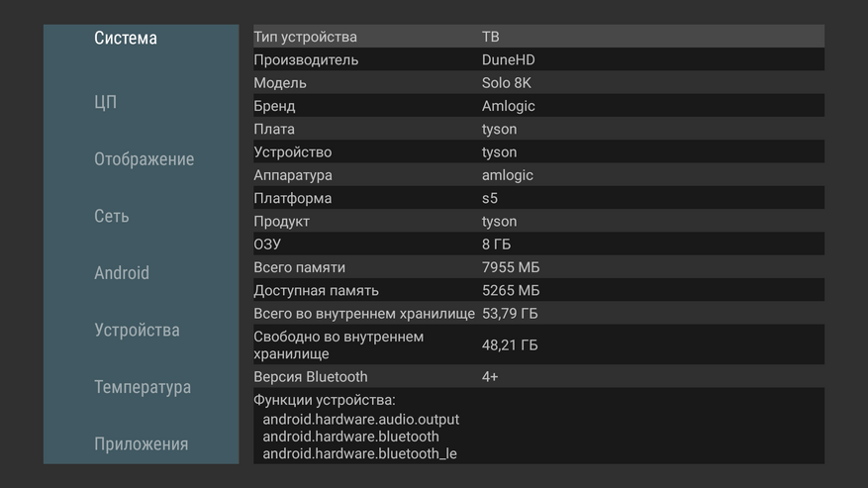868x488 pixels.
Task: Open the Сеть section
Action: [112, 216]
